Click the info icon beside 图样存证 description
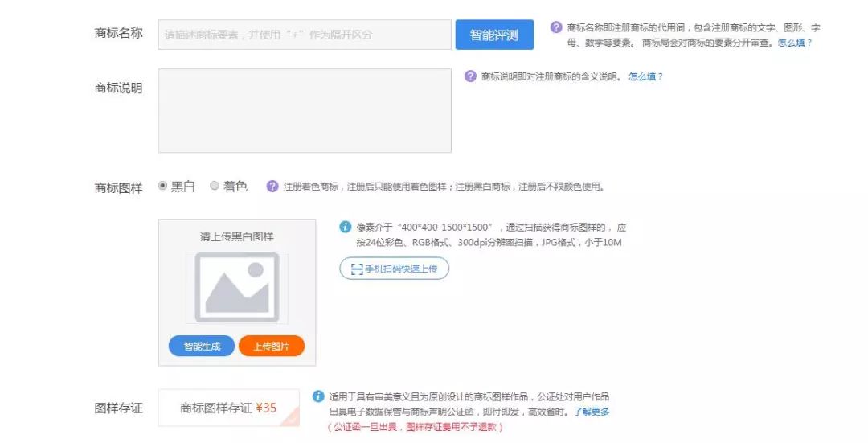This screenshot has height=443, width=868. [317, 396]
